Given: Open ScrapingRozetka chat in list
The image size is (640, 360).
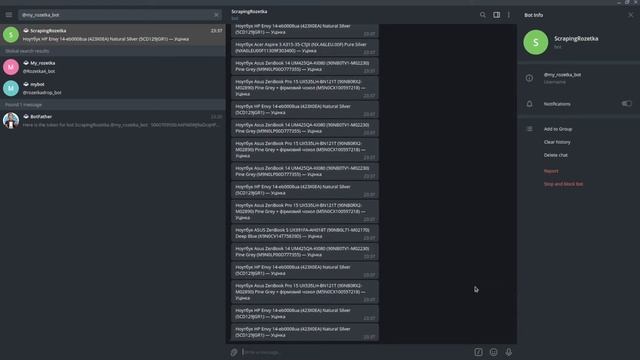Looking at the screenshot, I should [x=113, y=35].
